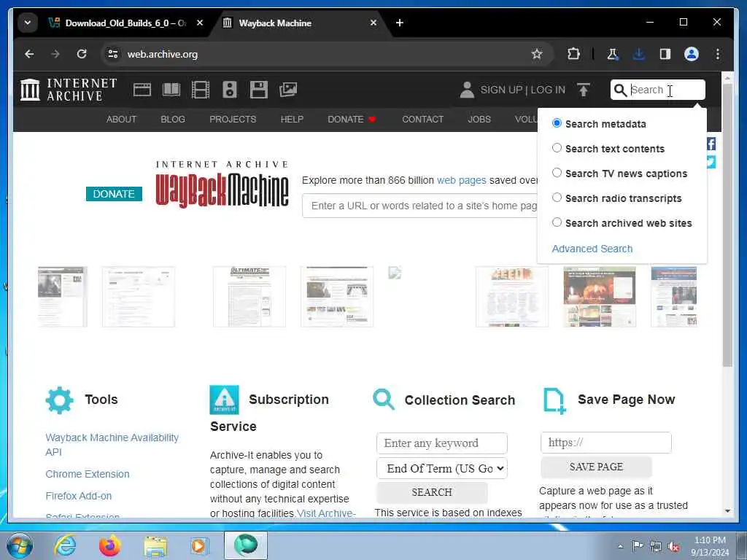The image size is (747, 560).
Task: Open the Chrome Extension link
Action: (x=88, y=474)
